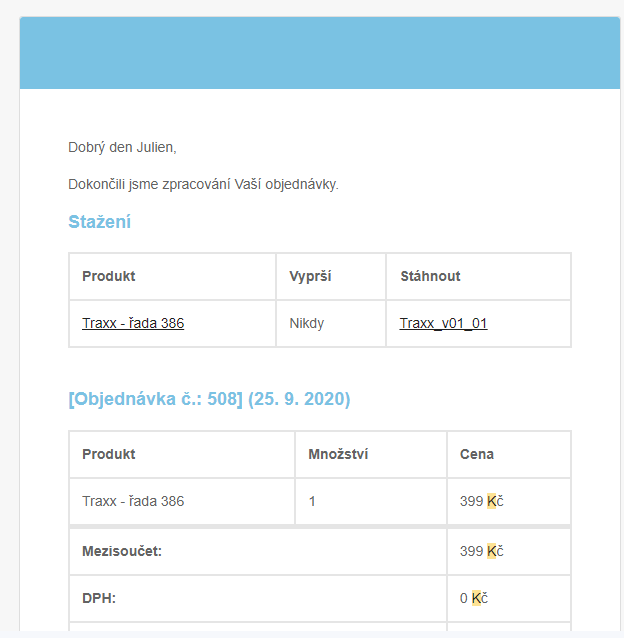Click the subtotal amount 399 Kč

(482, 551)
